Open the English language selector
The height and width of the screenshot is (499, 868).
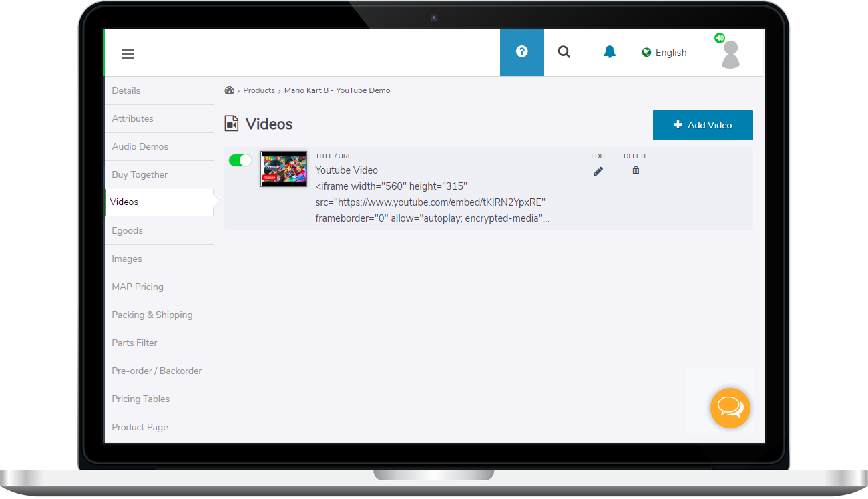[x=664, y=53]
